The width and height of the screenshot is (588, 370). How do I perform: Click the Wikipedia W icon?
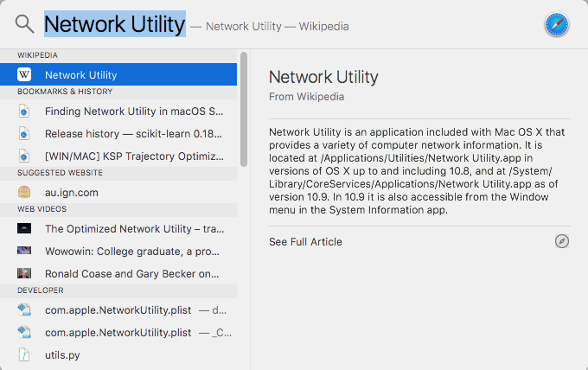point(24,74)
